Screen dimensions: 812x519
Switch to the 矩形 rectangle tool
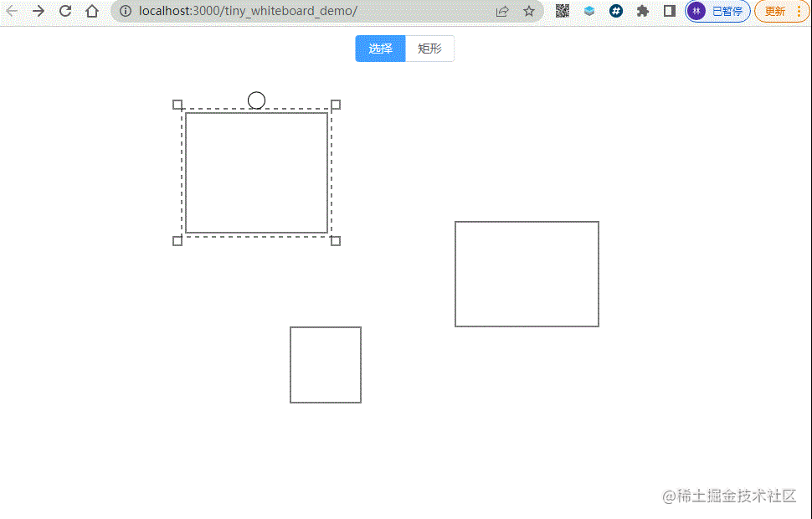[429, 49]
